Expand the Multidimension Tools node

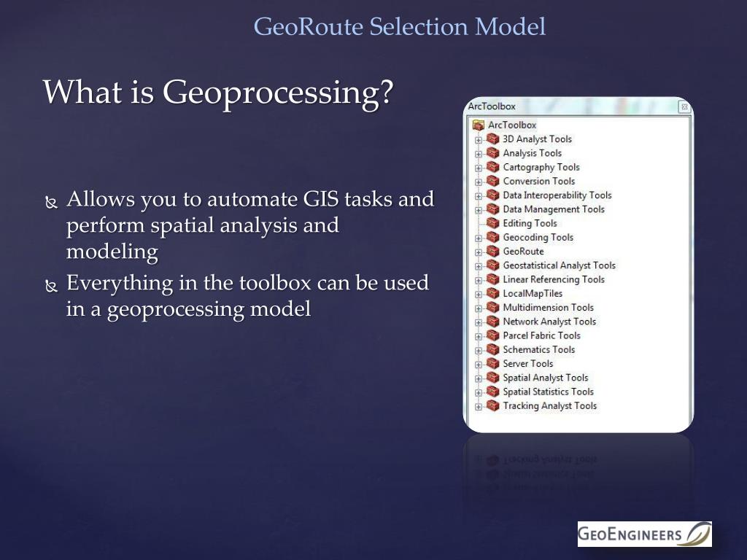click(x=479, y=309)
